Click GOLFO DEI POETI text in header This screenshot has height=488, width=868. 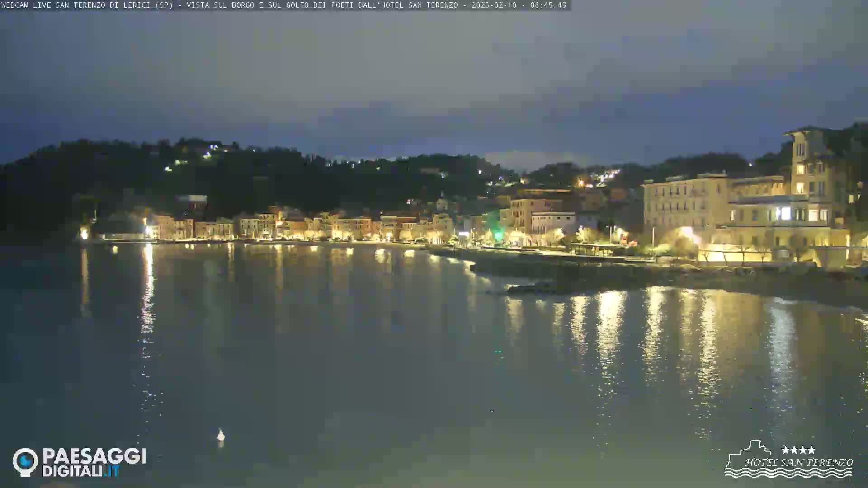coord(320,5)
